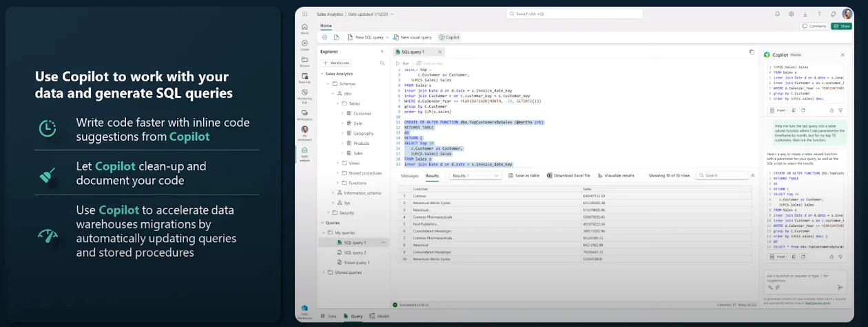Click the settings gear in Home ribbon
Viewport: 868px width, 327px height.
[324, 37]
